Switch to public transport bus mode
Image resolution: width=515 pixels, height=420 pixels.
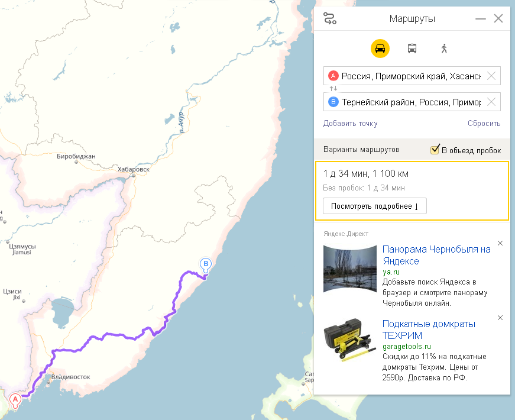[412, 49]
